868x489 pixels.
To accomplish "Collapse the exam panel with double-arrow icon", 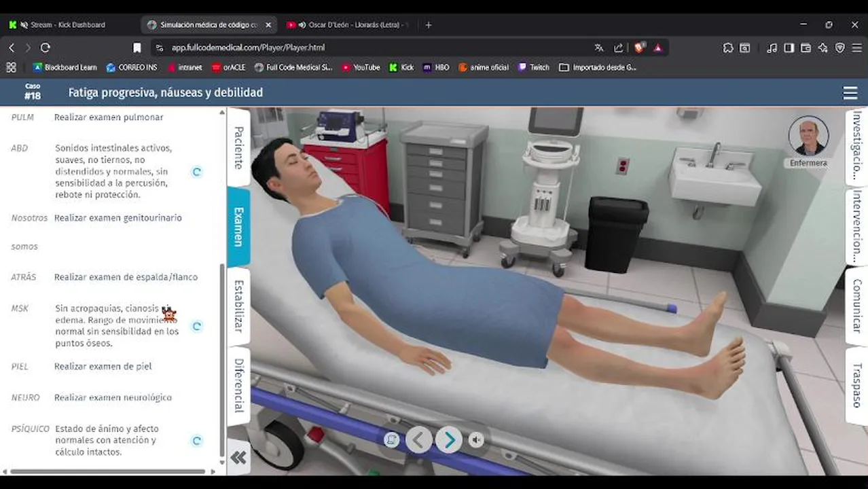I will (x=238, y=458).
